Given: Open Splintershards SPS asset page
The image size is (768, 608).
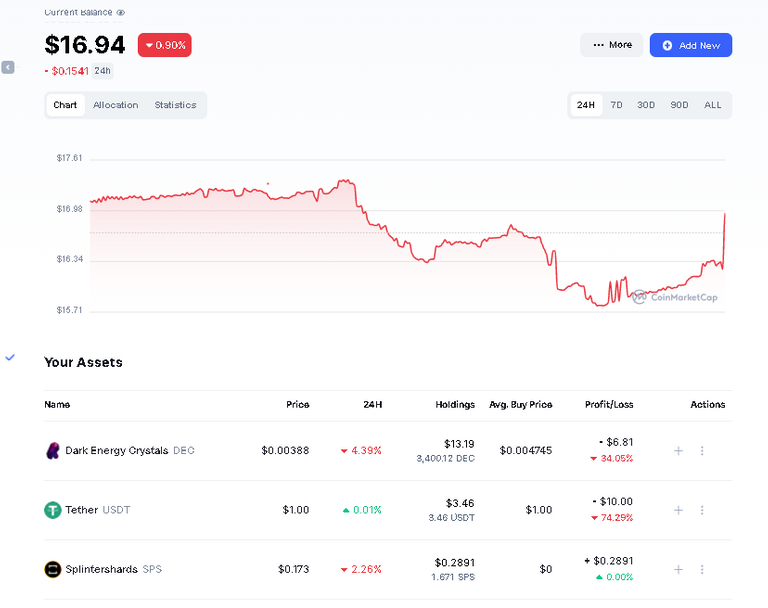Looking at the screenshot, I should click(x=113, y=569).
